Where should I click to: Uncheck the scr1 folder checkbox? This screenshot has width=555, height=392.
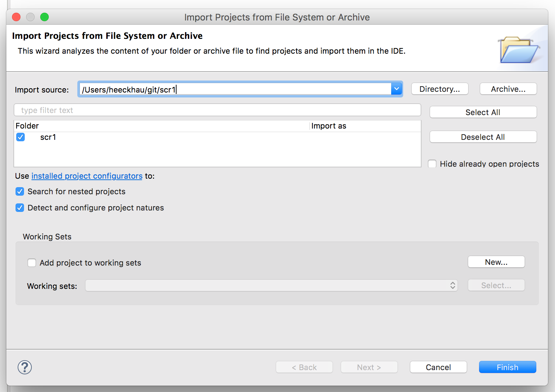[x=20, y=137]
